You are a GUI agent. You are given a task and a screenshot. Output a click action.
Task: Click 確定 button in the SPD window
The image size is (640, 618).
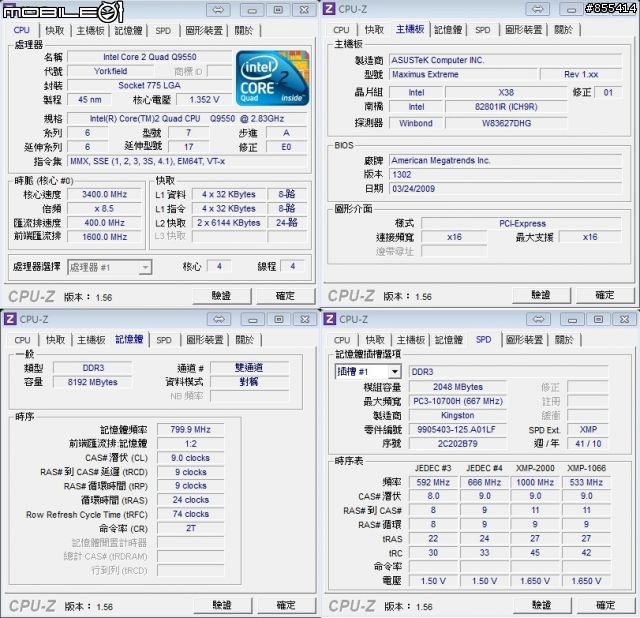pos(606,605)
